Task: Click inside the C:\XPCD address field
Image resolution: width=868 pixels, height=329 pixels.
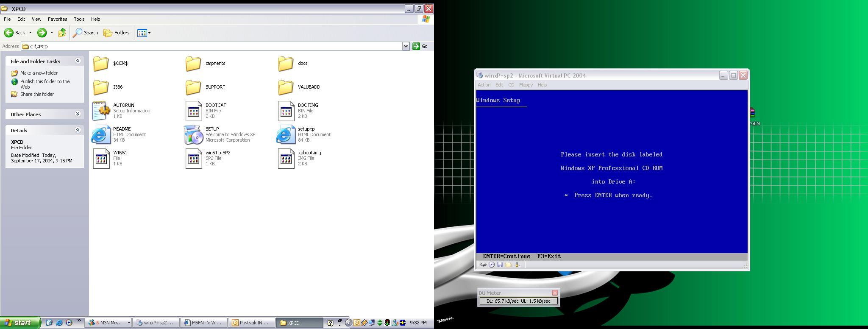Action: 215,46
